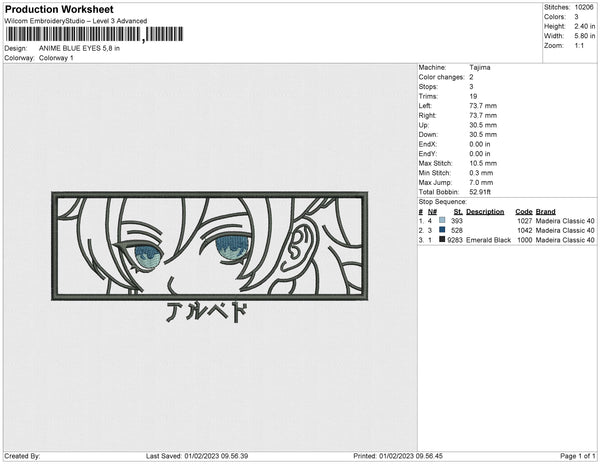Click the embroidery design preview image

coord(210,257)
